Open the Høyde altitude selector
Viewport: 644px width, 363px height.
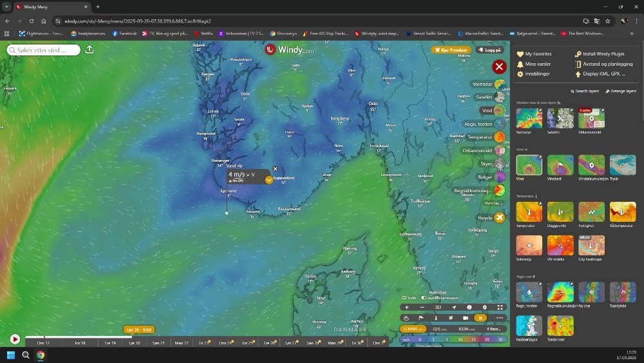tap(499, 218)
